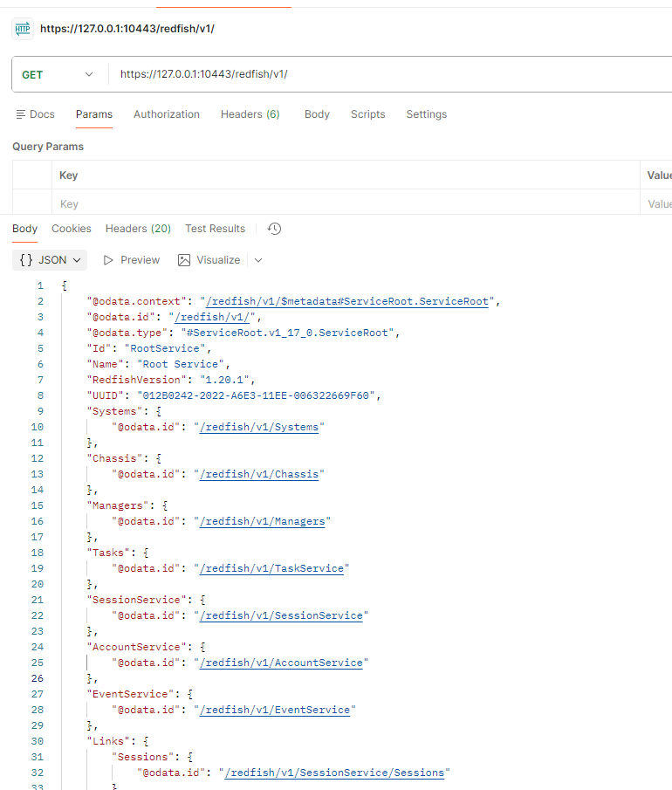Open the /redfish/v1/Chassis link

pos(261,474)
